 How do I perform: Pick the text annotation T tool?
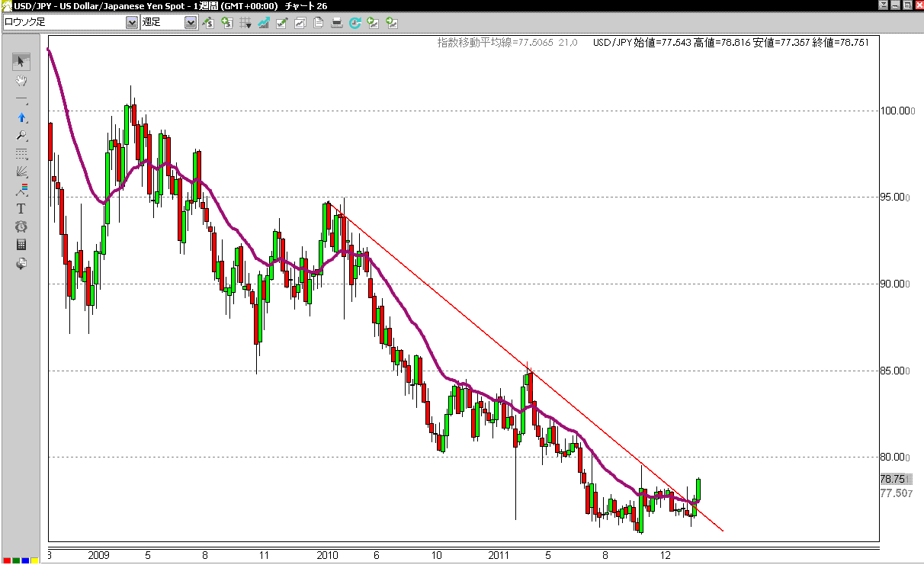(x=21, y=208)
